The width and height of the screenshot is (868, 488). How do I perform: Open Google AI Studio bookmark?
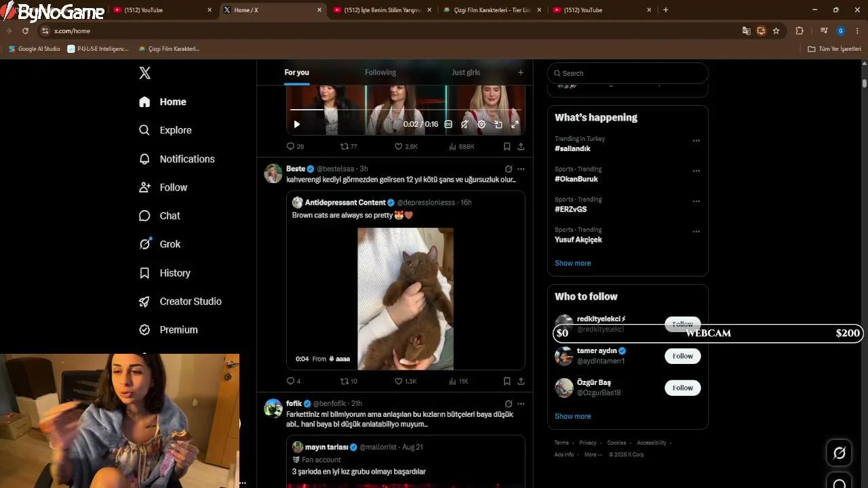pyautogui.click(x=34, y=49)
